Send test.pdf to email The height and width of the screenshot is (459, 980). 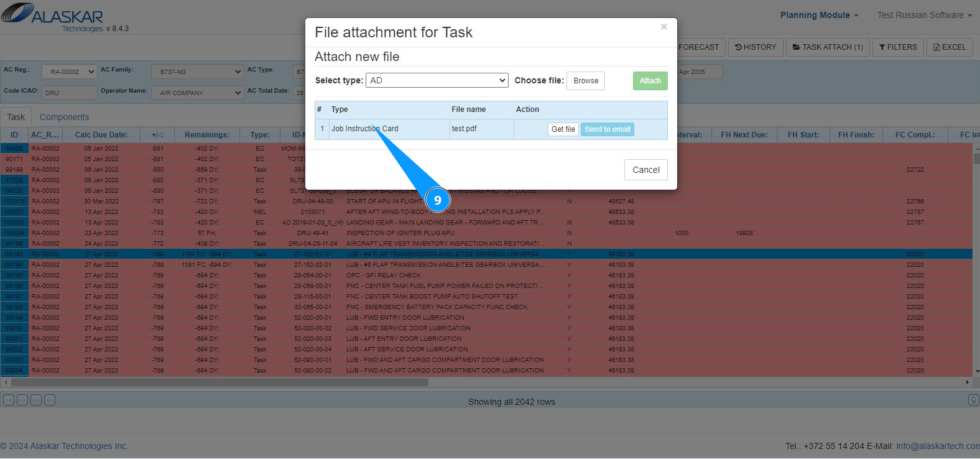608,129
